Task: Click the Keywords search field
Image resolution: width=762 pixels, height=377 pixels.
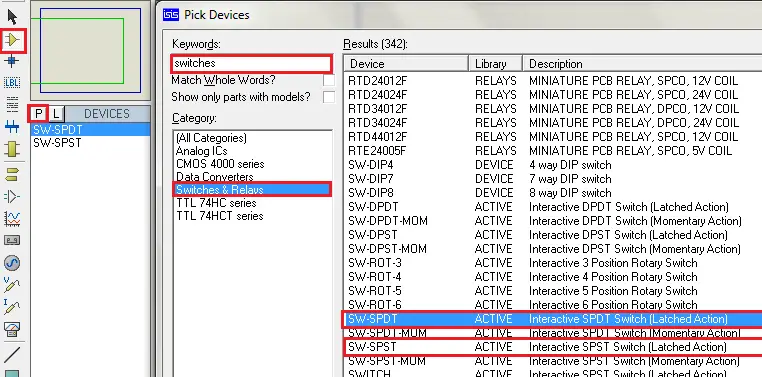Action: (x=252, y=63)
